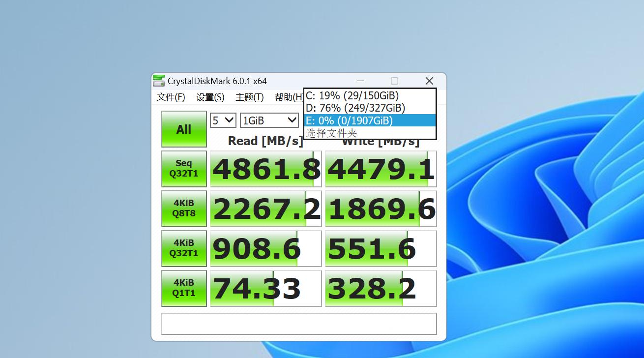Start the 4KiB Q8T8 test
This screenshot has width=644, height=358.
183,208
